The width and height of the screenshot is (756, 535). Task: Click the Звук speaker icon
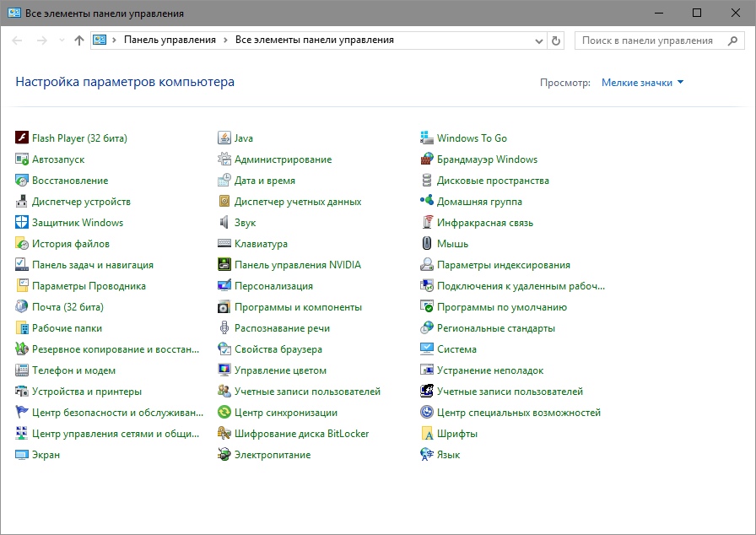coord(224,222)
